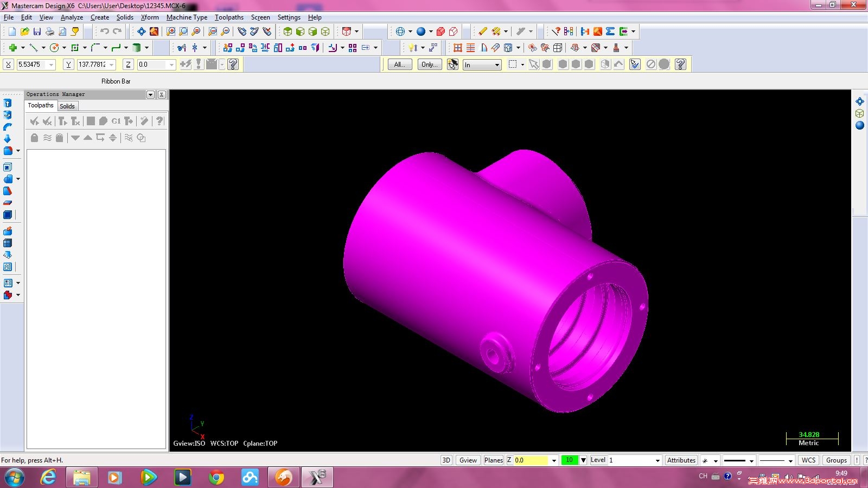868x488 pixels.
Task: Toggle the Z coordinate lock button
Action: pos(128,65)
